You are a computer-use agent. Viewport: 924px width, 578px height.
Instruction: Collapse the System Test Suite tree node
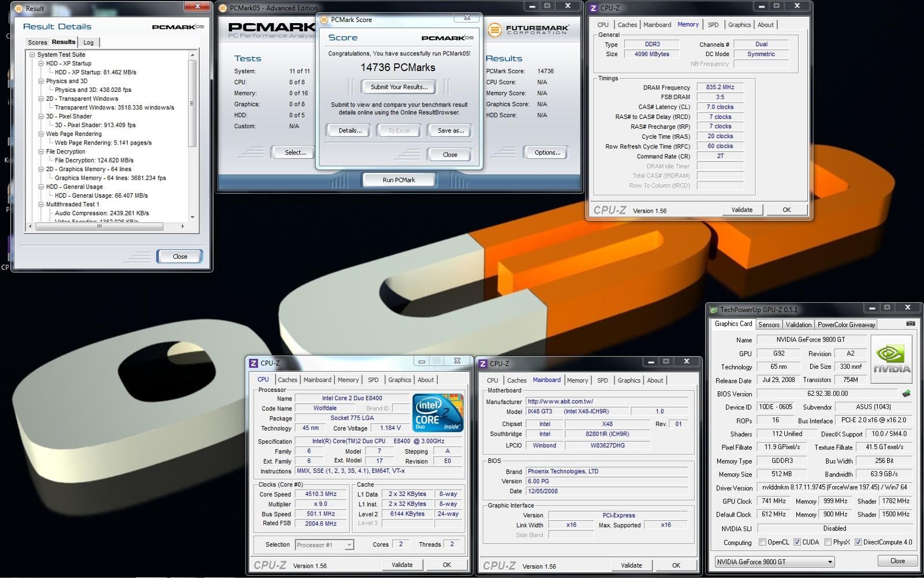(32, 55)
